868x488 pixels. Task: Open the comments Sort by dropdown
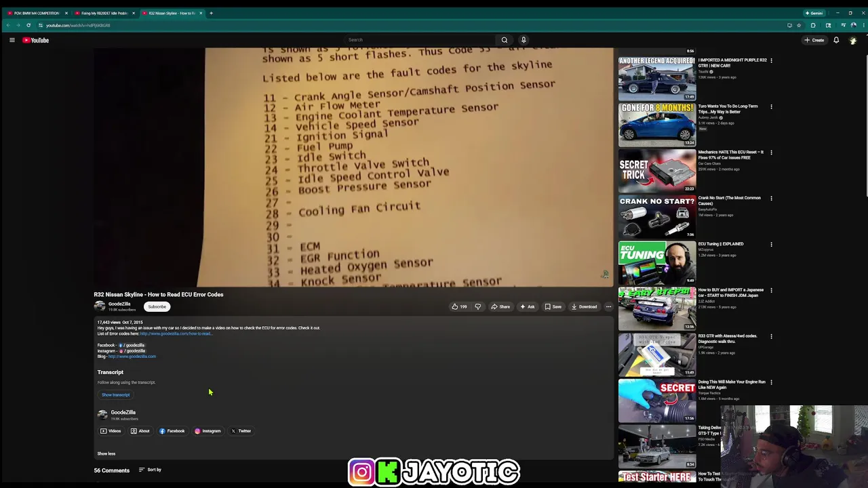pos(150,470)
